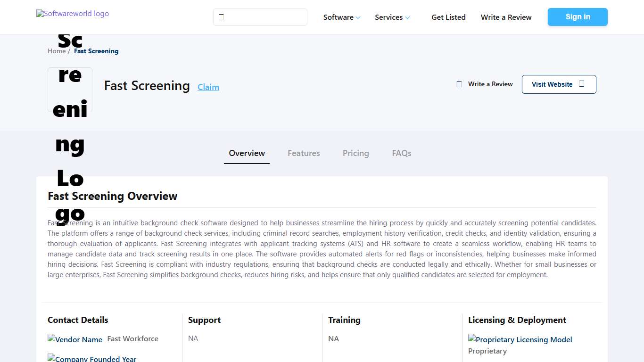Click the pencil icon beside Write a Review
Screen dimensions: 644x362
pyautogui.click(x=459, y=84)
